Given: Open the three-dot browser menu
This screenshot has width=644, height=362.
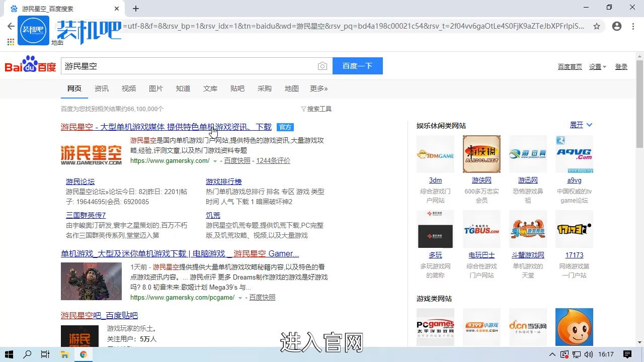Looking at the screenshot, I should (x=633, y=26).
